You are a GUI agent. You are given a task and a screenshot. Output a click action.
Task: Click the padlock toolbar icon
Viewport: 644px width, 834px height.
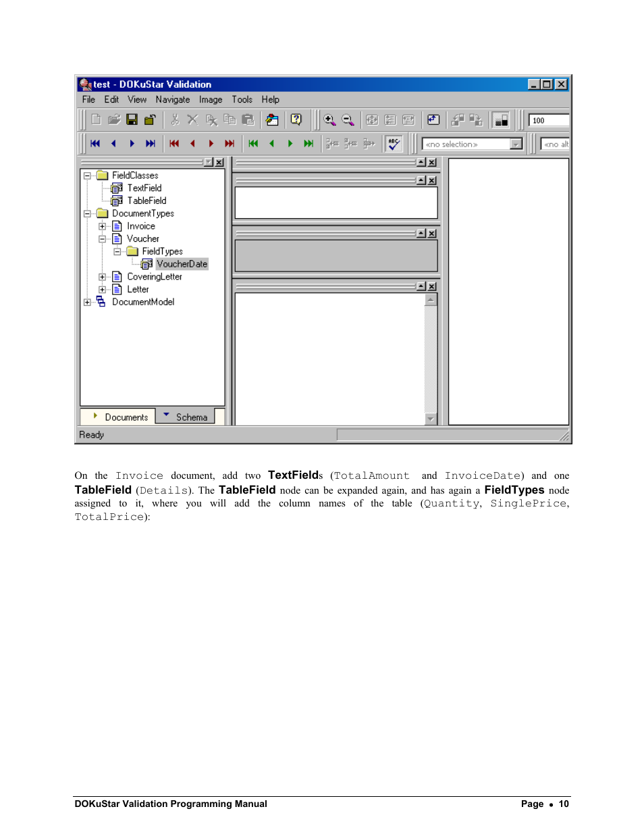point(150,120)
